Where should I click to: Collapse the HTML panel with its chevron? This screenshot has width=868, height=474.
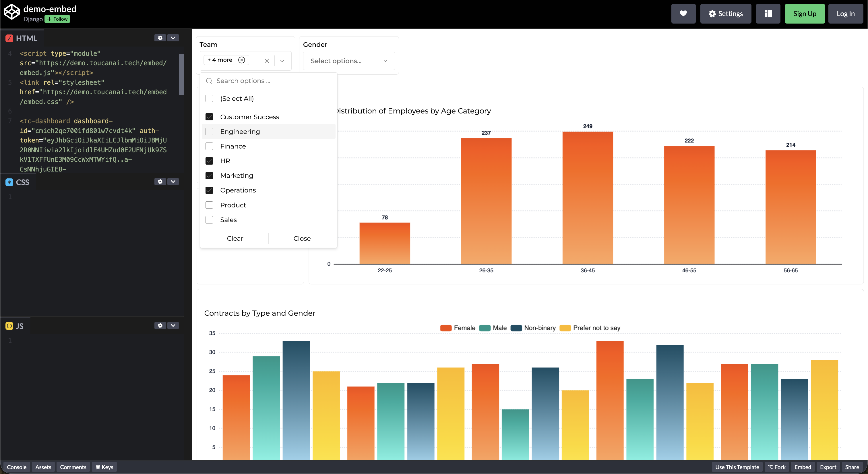point(173,38)
